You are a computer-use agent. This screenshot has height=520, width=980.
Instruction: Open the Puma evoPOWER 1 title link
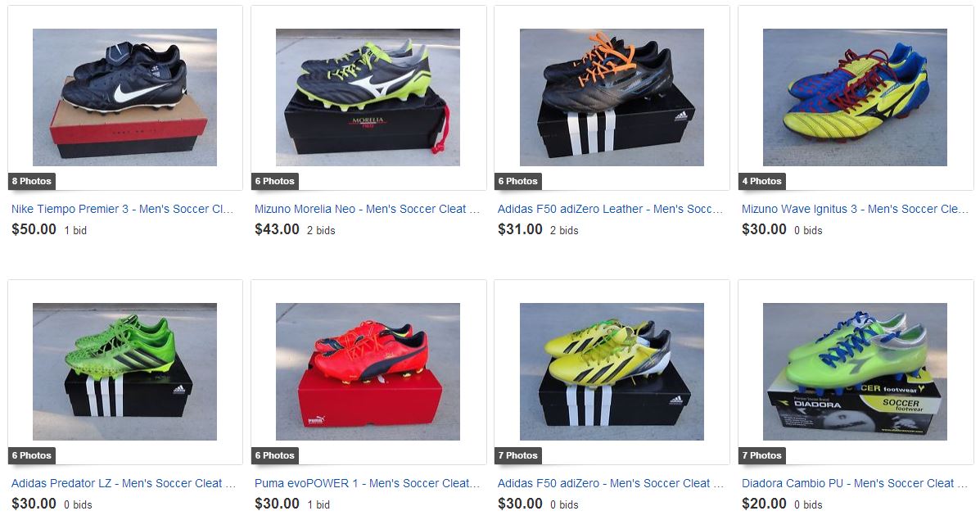click(x=367, y=484)
